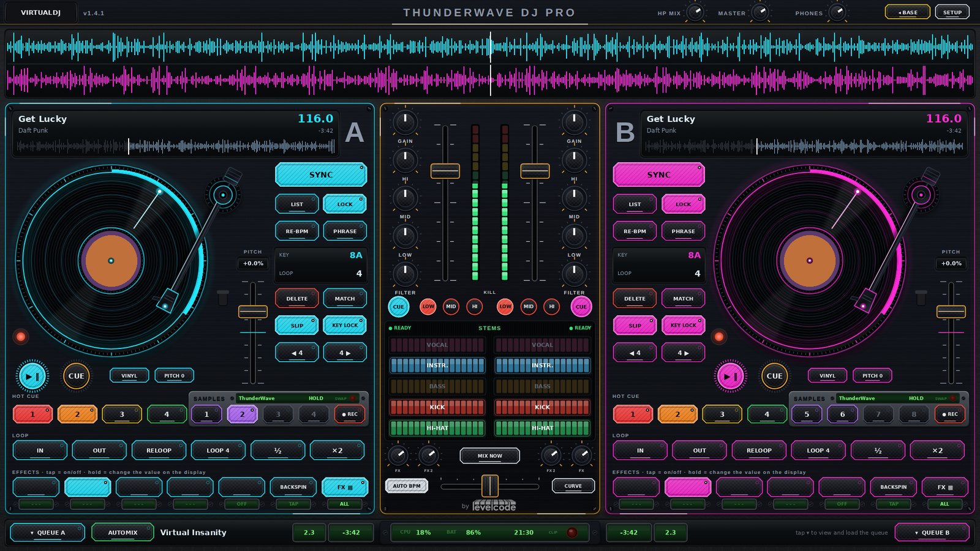Click the red record dot on deck A
The image size is (980, 551).
pyautogui.click(x=21, y=336)
